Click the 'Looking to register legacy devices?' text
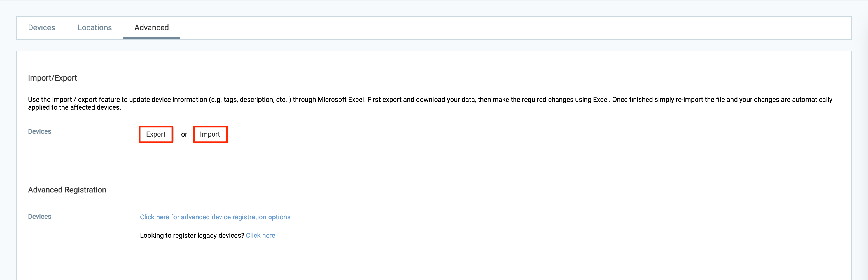The height and width of the screenshot is (280, 868). click(x=192, y=236)
